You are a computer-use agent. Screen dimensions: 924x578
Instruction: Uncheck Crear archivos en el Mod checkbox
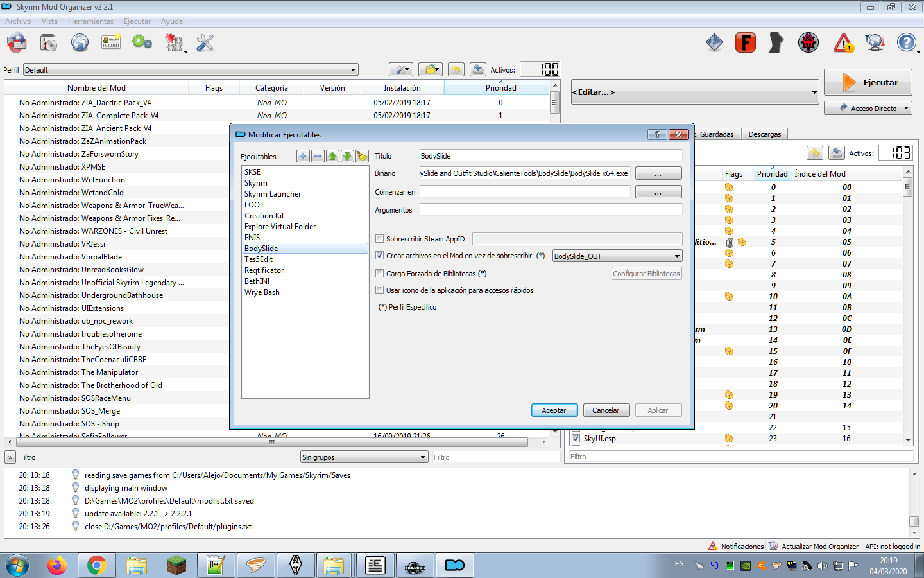tap(380, 256)
